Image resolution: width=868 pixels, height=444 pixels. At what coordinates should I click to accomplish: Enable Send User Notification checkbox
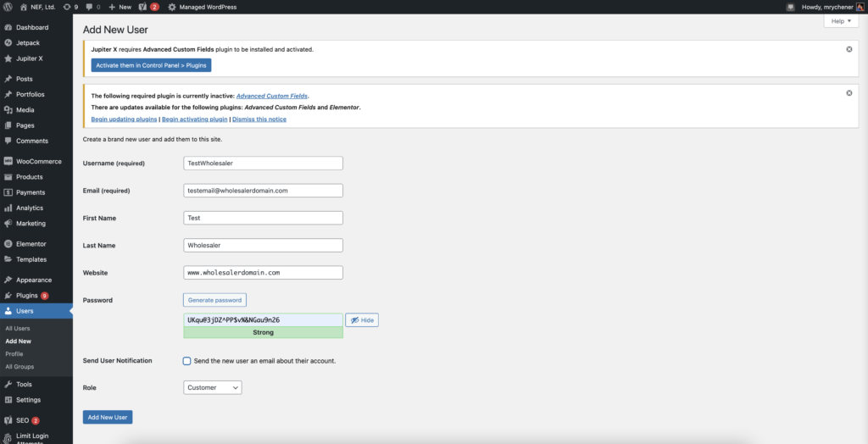pyautogui.click(x=186, y=361)
